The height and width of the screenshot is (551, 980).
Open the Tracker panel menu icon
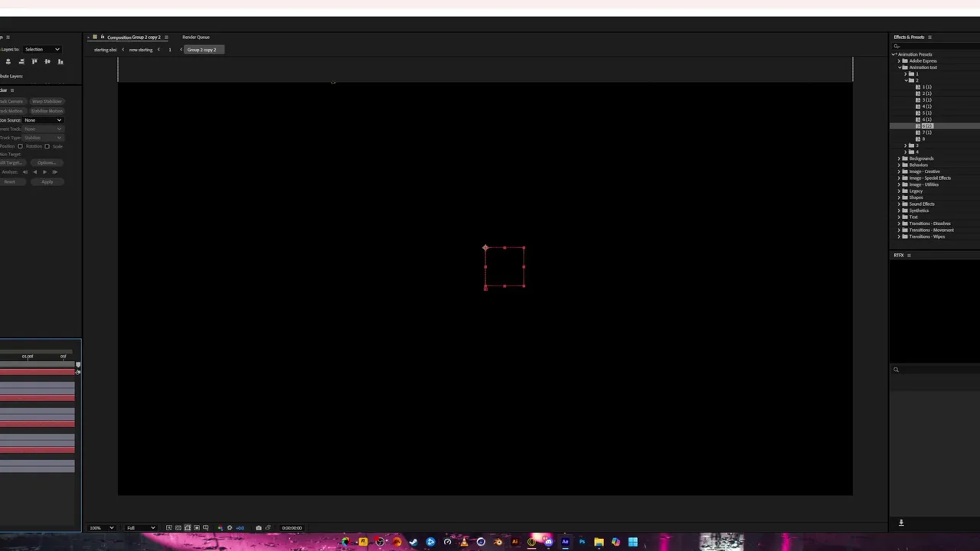point(12,90)
